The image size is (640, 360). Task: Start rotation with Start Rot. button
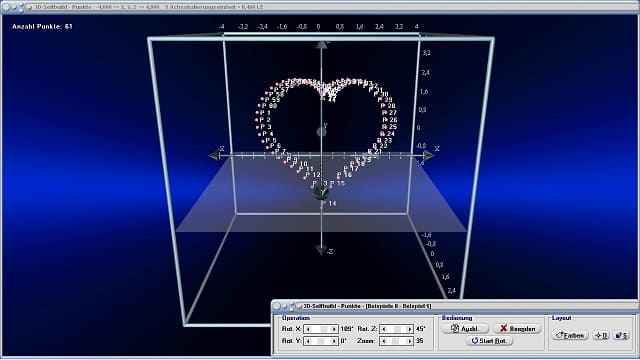(489, 340)
